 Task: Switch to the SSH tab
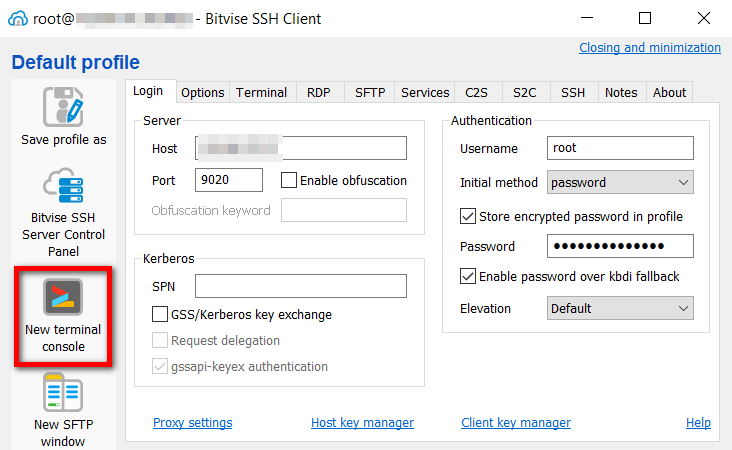click(x=573, y=92)
